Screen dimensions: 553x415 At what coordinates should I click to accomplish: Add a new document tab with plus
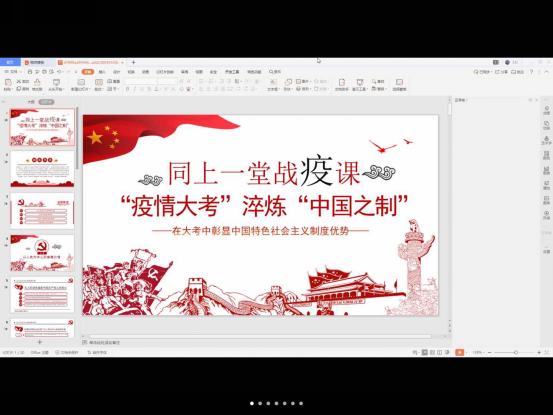click(x=133, y=62)
